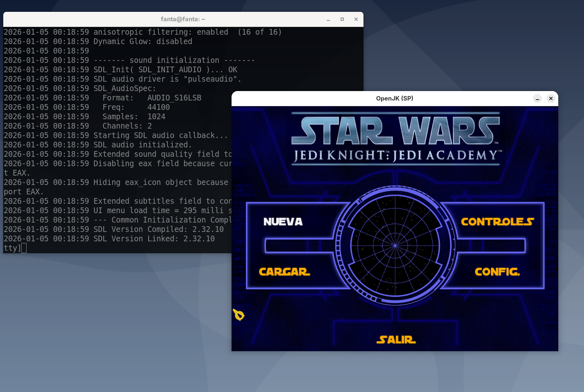Select the CONFIG. settings option

pyautogui.click(x=497, y=272)
